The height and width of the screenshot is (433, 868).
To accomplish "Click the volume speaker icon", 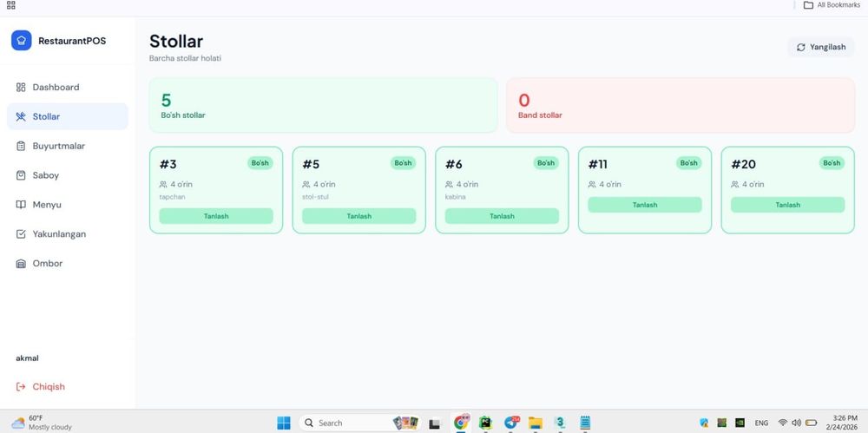I will [x=797, y=423].
